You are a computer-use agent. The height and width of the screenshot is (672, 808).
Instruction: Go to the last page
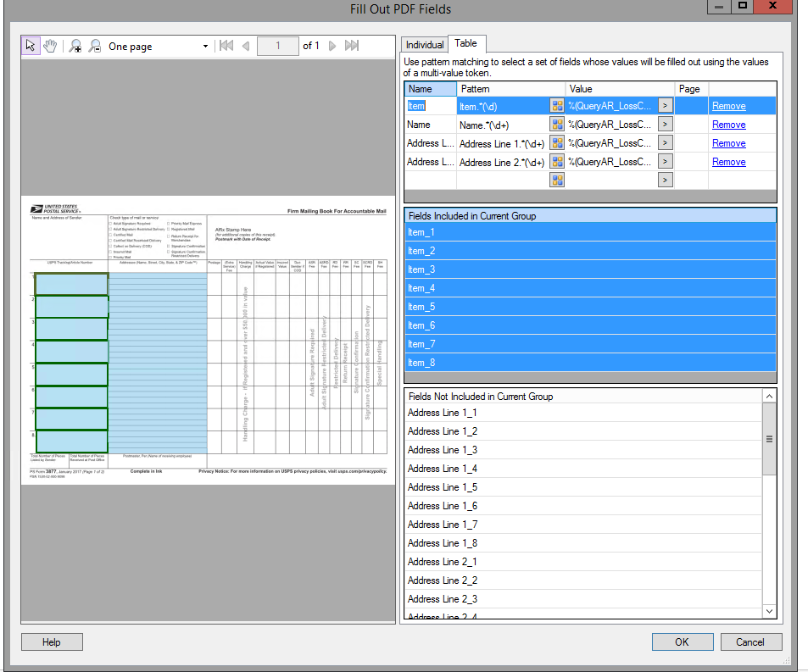352,46
